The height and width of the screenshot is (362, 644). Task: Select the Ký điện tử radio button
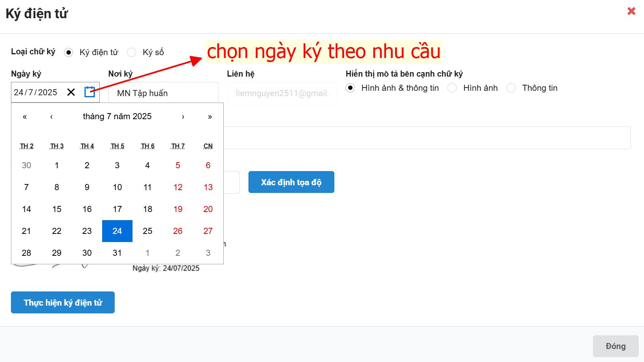[68, 52]
